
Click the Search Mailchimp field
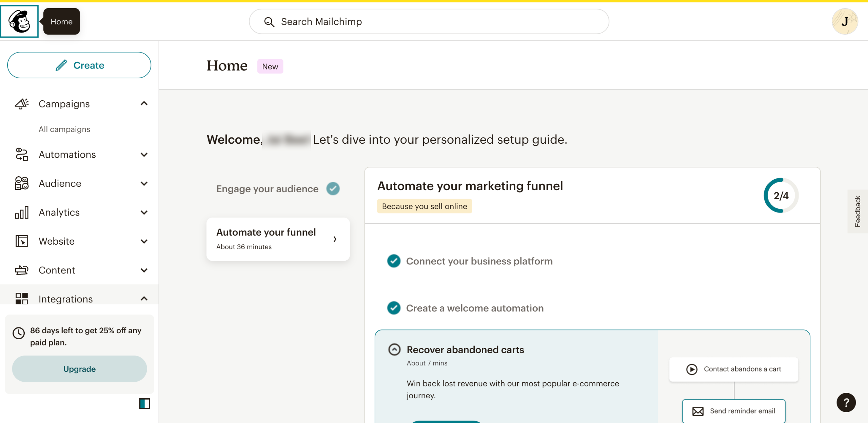pos(429,22)
